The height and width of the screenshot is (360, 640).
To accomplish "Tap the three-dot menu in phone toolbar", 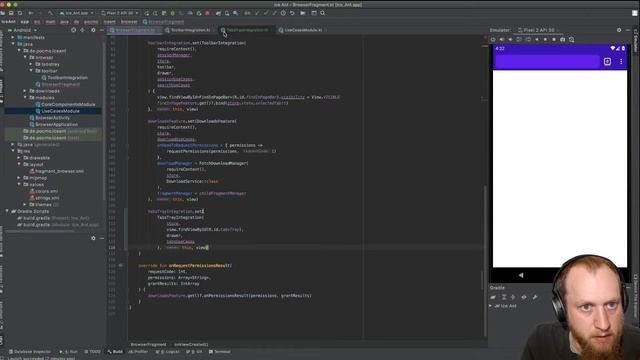I will [x=621, y=61].
